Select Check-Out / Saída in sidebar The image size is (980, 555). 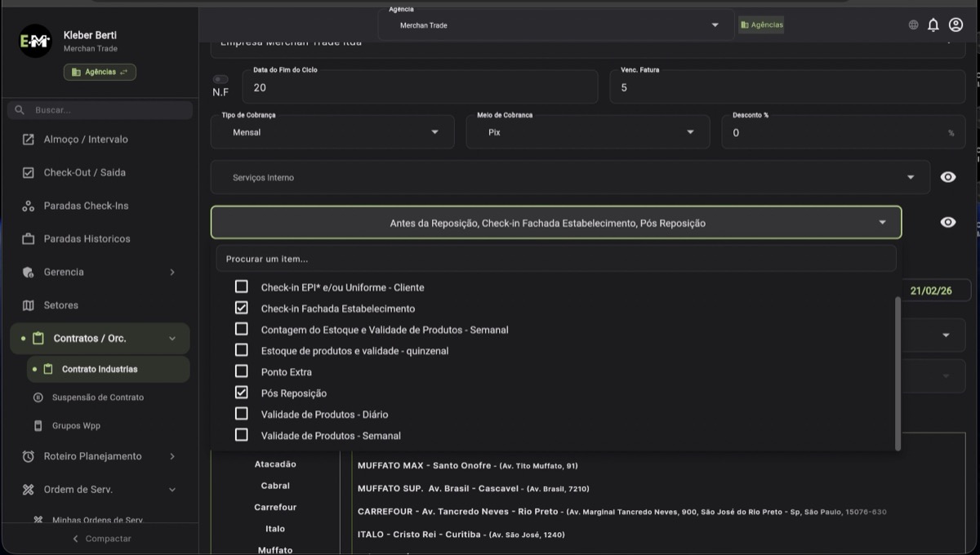tap(84, 173)
